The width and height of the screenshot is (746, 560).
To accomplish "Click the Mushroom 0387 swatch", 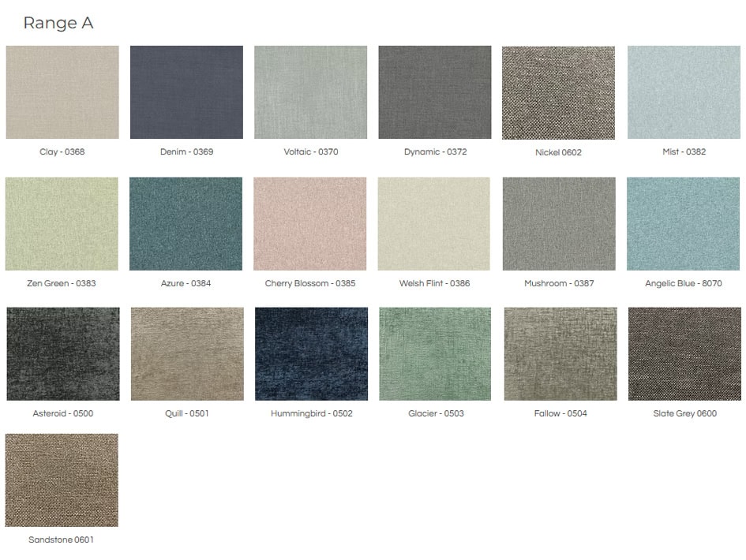I will [x=559, y=224].
